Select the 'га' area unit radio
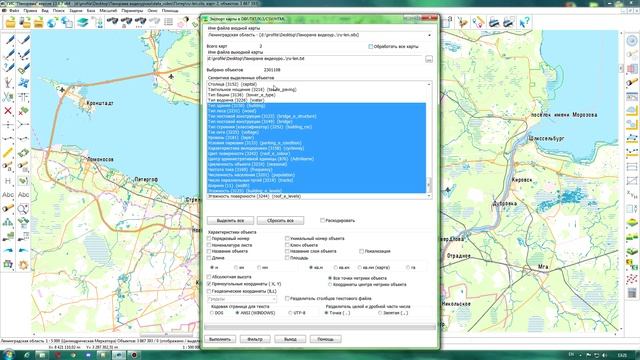 pyautogui.click(x=408, y=267)
